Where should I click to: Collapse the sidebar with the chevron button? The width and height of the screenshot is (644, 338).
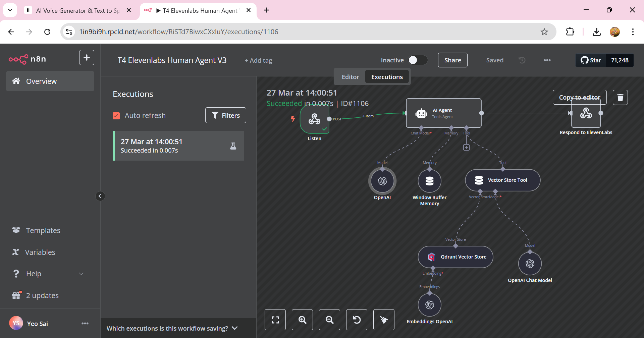tap(100, 196)
